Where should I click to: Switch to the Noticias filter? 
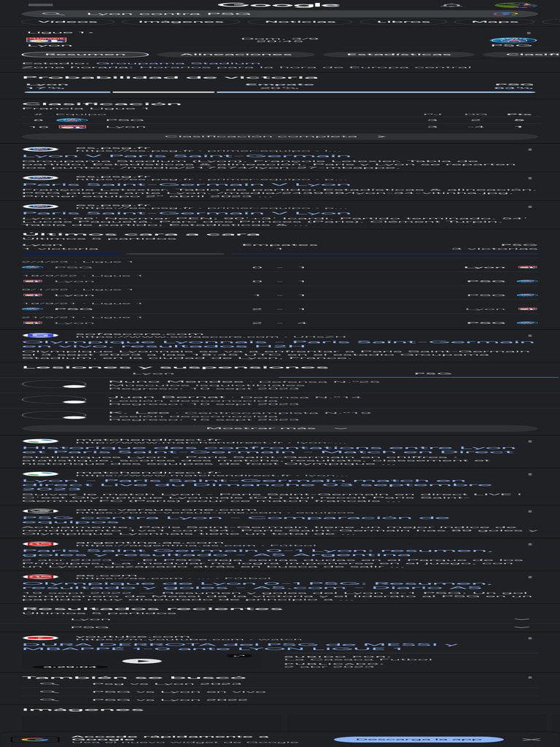click(x=300, y=22)
